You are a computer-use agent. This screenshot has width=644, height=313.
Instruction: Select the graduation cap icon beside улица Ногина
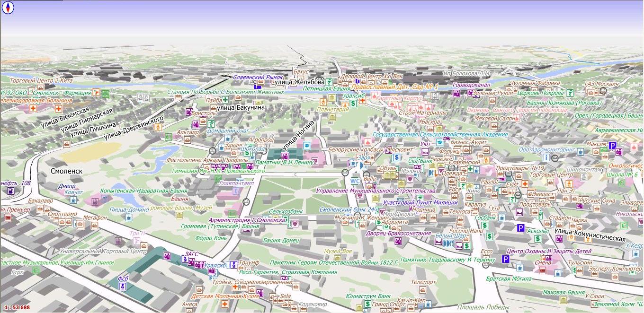click(306, 145)
